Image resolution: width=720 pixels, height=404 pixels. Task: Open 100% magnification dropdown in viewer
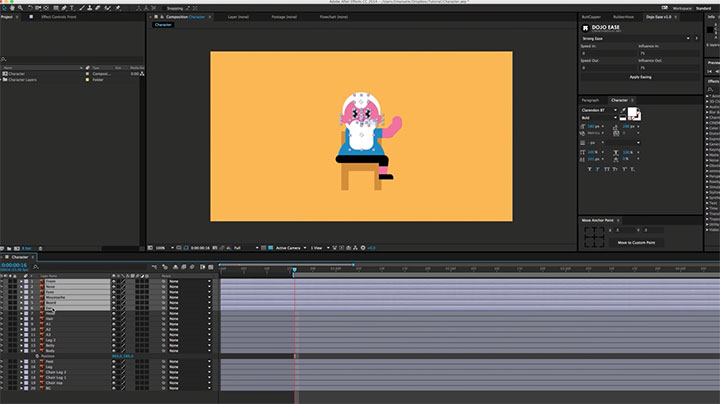point(165,248)
